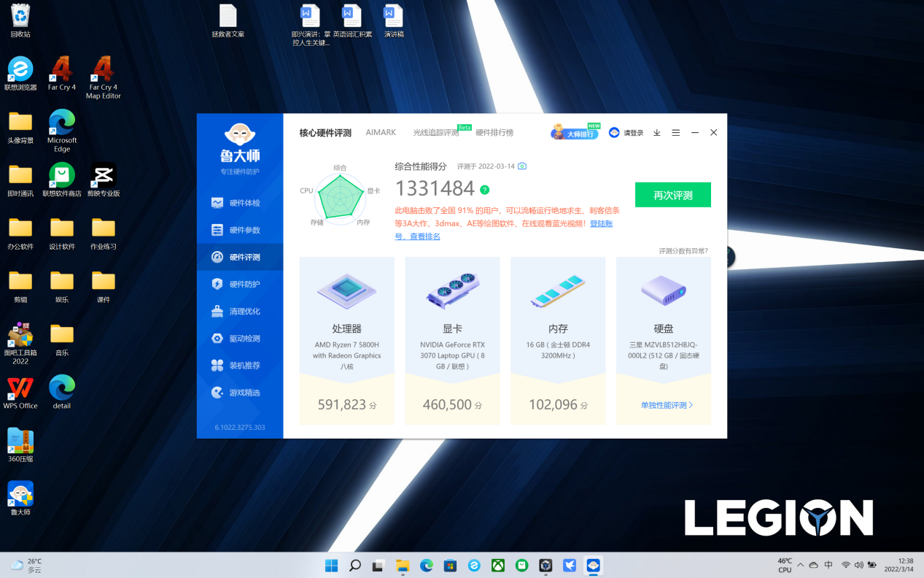Open 游戏精选 in the sidebar

click(239, 393)
